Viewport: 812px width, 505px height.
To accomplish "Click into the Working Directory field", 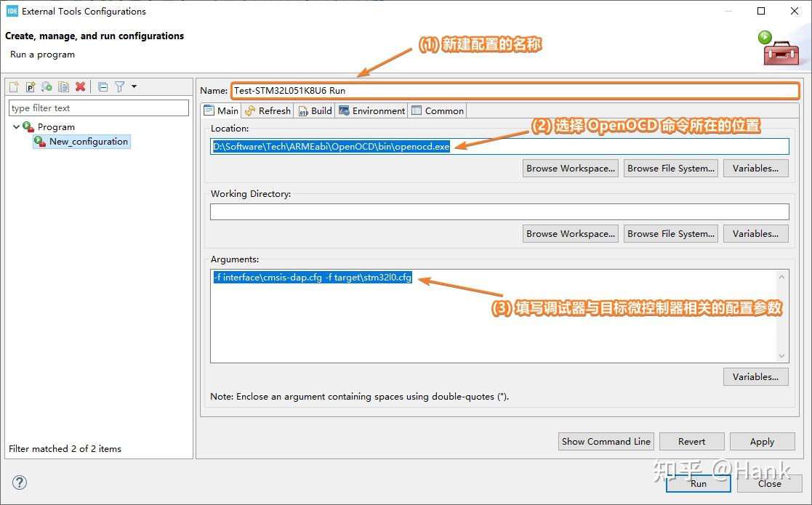I will tap(499, 212).
